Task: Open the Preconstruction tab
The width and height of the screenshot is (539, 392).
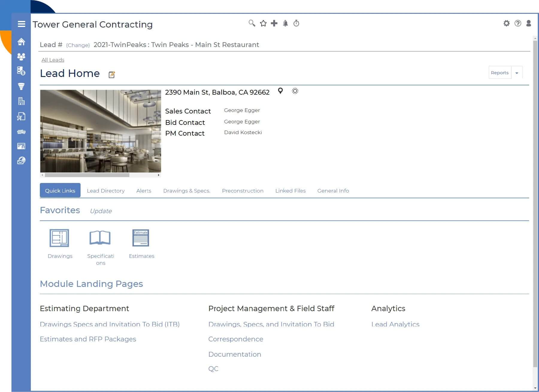Action: 243,191
